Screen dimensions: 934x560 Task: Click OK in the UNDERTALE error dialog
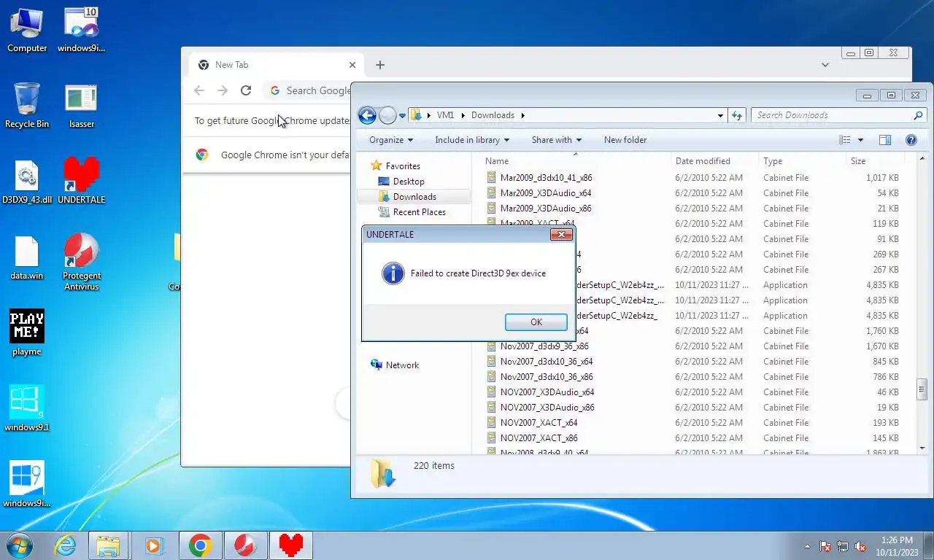tap(536, 322)
